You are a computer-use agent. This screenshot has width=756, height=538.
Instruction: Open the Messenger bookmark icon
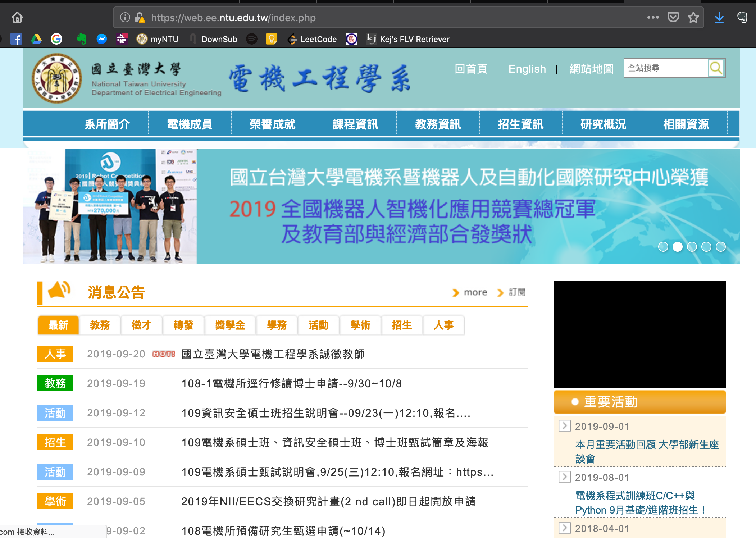[102, 39]
